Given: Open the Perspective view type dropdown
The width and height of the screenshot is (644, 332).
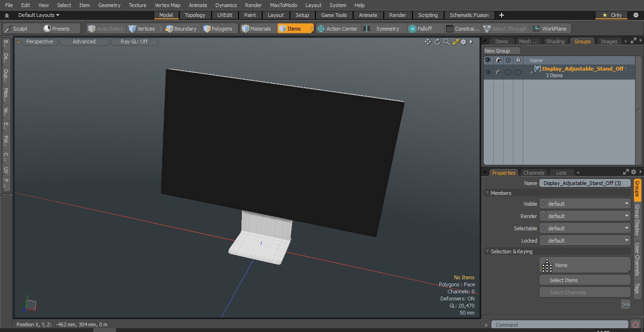Looking at the screenshot, I should click(40, 42).
